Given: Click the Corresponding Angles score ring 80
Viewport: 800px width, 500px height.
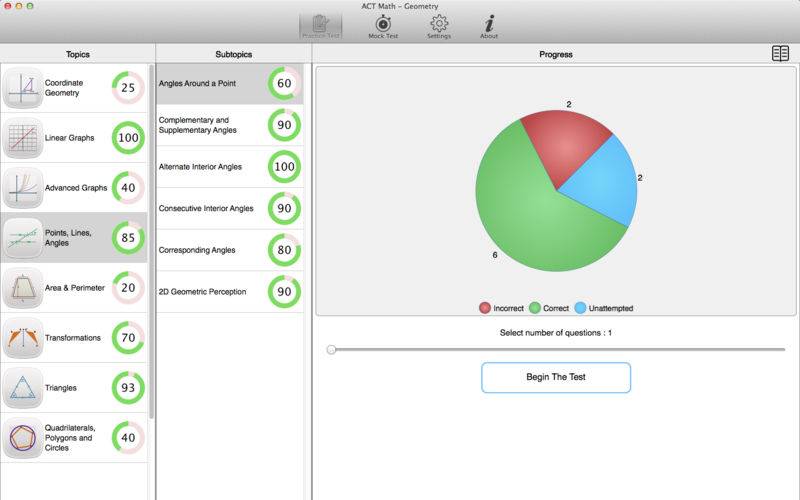Looking at the screenshot, I should pyautogui.click(x=284, y=250).
